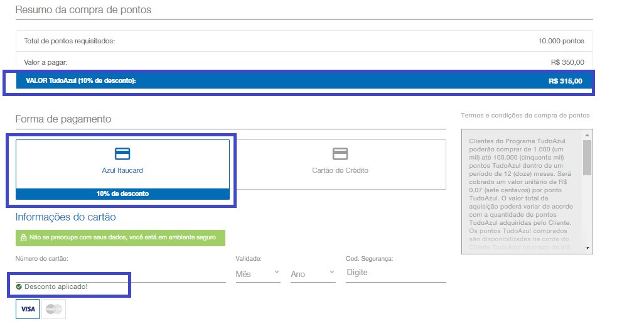
Task: Click the Azul Itaucard card icon
Action: click(122, 154)
